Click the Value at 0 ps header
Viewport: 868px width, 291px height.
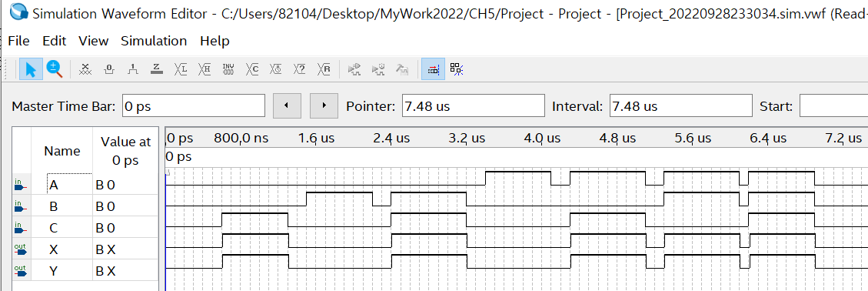coord(125,151)
